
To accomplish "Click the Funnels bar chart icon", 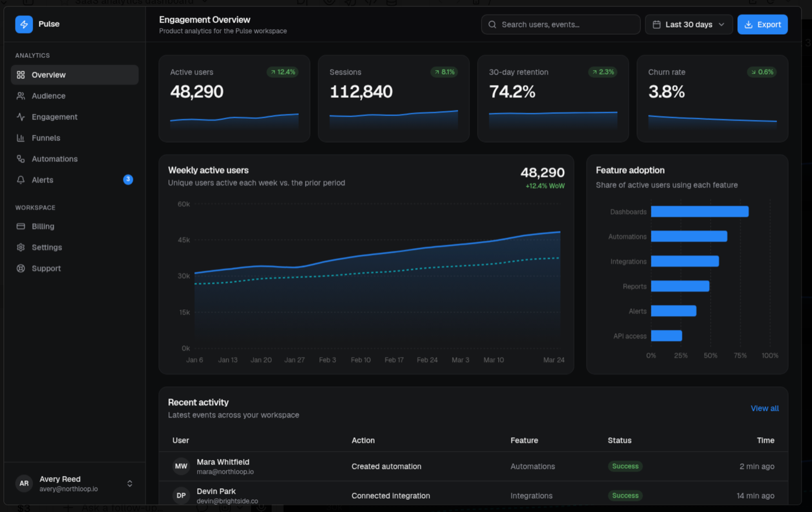I will pyautogui.click(x=21, y=138).
